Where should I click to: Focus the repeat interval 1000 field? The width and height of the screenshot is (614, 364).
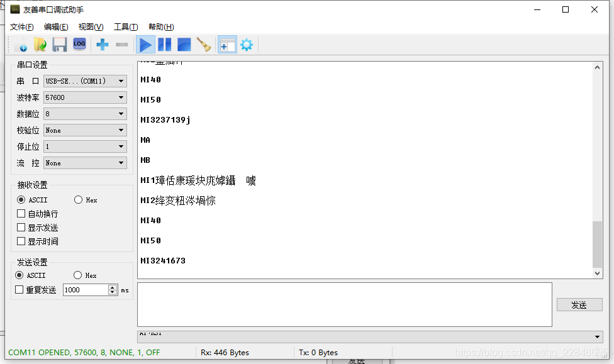[x=86, y=290]
